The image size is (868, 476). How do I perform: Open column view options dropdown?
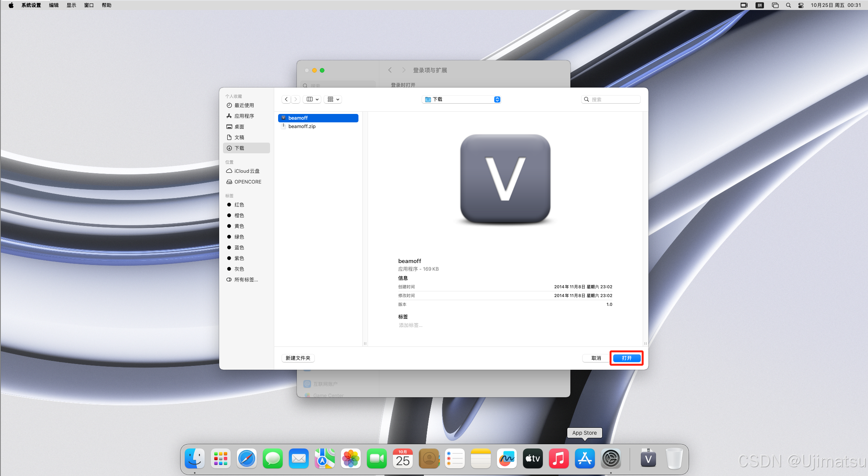point(312,99)
